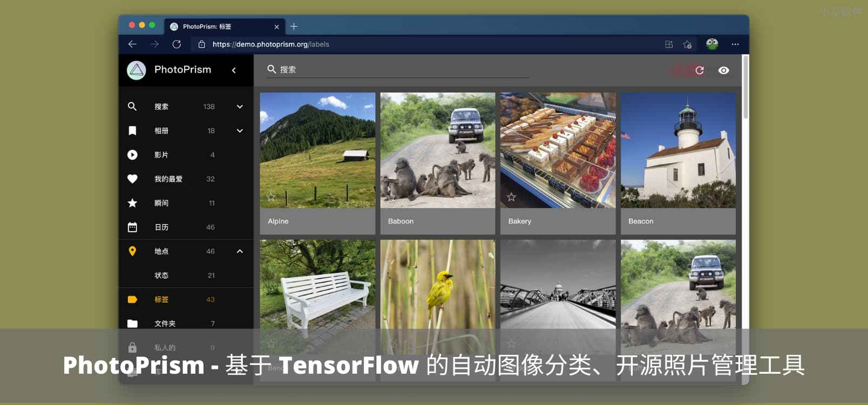Open the yellow bird thumbnail
The width and height of the screenshot is (868, 405).
pyautogui.click(x=438, y=297)
